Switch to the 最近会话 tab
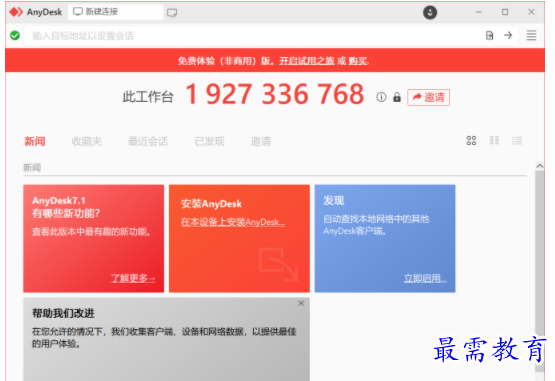The image size is (555, 381). tap(148, 141)
